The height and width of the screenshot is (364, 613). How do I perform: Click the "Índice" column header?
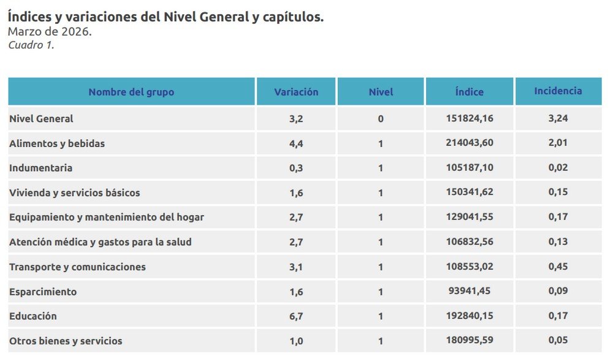point(470,92)
